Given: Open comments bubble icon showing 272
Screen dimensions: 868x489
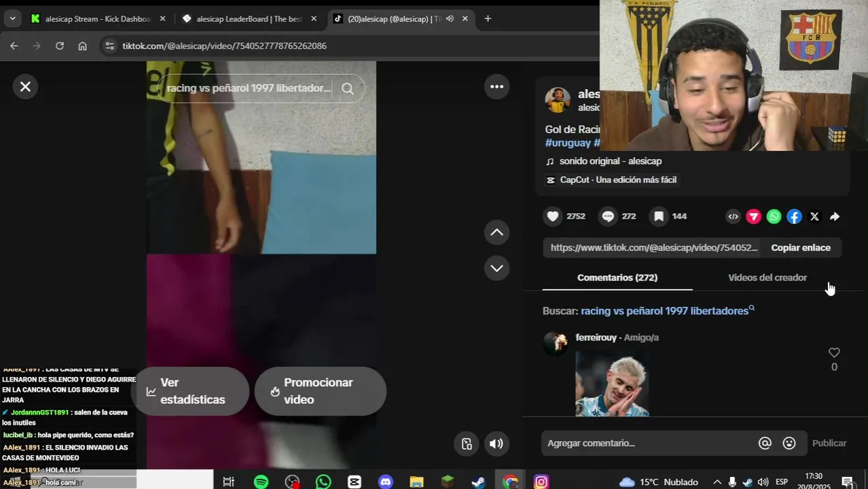Looking at the screenshot, I should pyautogui.click(x=608, y=217).
